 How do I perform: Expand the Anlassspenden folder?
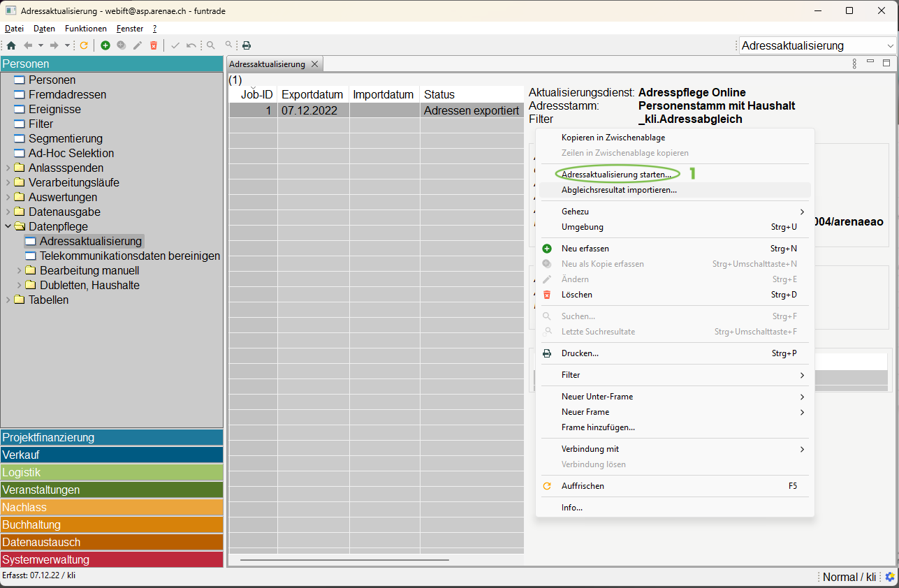(x=8, y=168)
